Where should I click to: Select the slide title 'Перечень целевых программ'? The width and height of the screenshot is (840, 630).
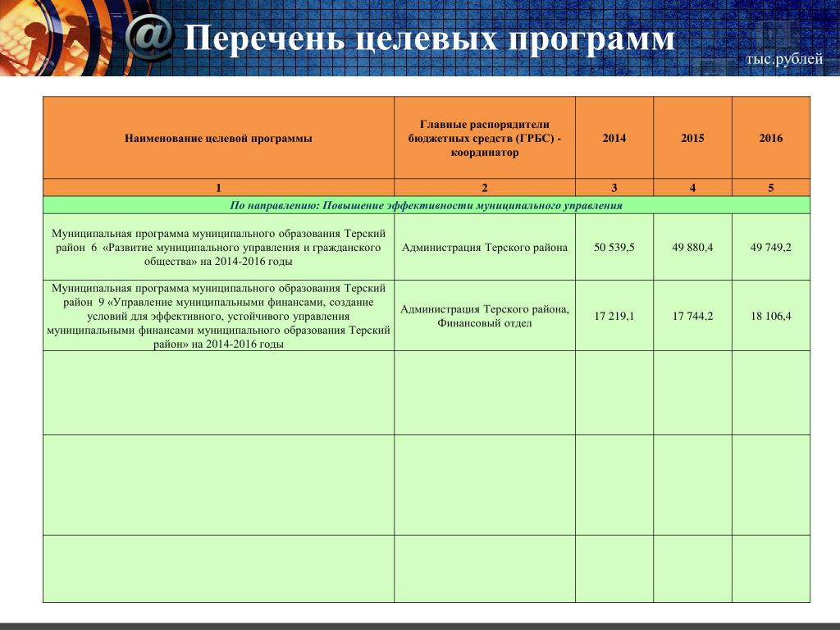(x=429, y=38)
